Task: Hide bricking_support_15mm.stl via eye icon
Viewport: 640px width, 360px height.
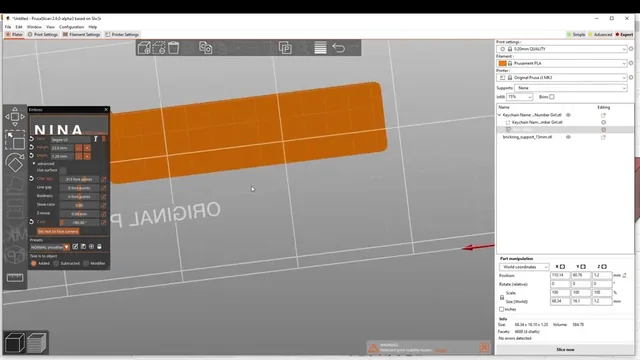Action: [568, 137]
